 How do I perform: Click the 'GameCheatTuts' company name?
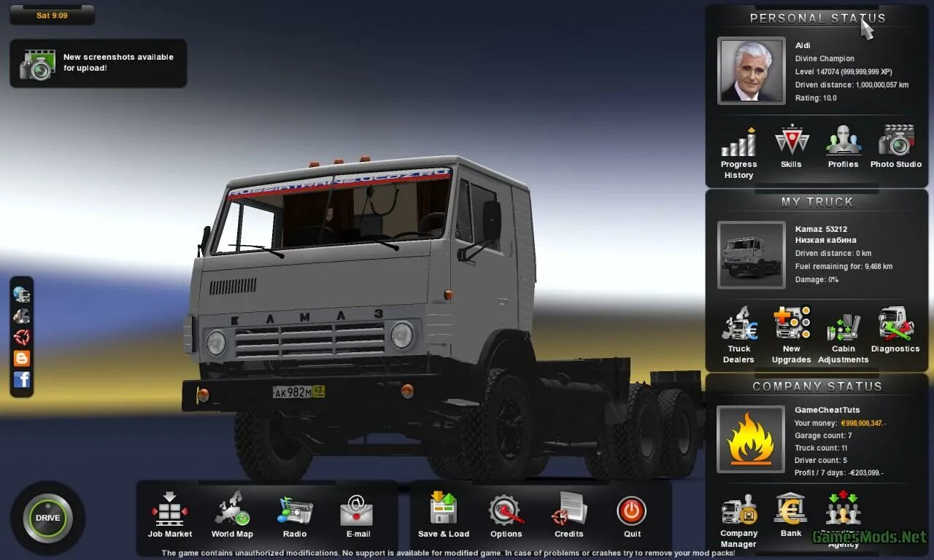827,411
